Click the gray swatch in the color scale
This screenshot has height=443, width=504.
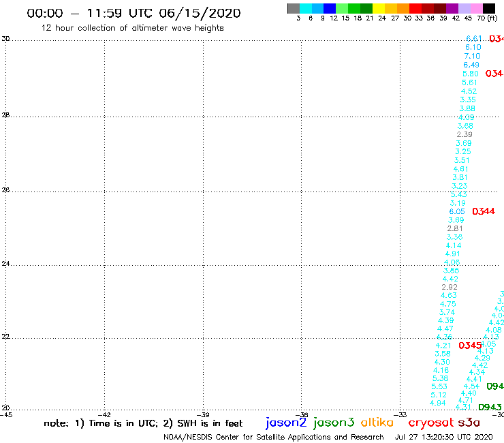pos(294,8)
